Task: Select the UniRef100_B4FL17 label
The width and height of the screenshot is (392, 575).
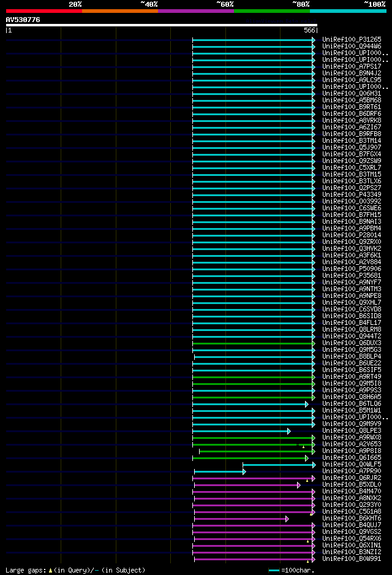Action: [x=352, y=322]
